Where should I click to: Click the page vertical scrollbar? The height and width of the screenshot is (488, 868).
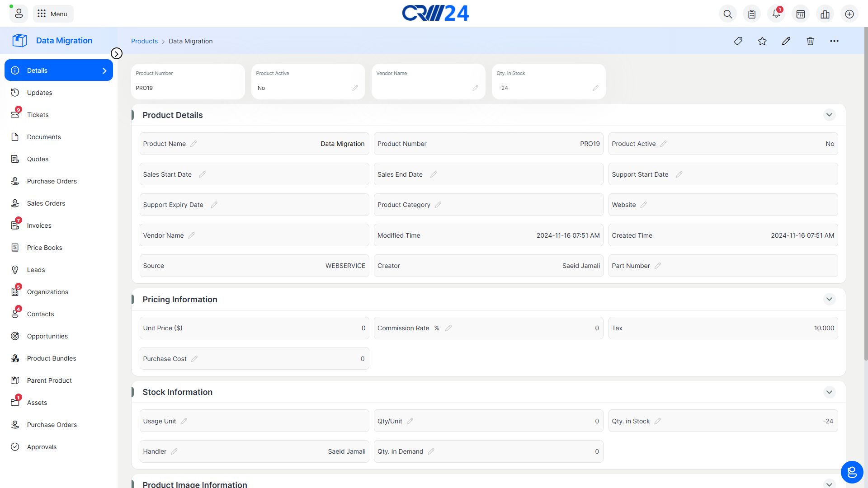pyautogui.click(x=865, y=194)
